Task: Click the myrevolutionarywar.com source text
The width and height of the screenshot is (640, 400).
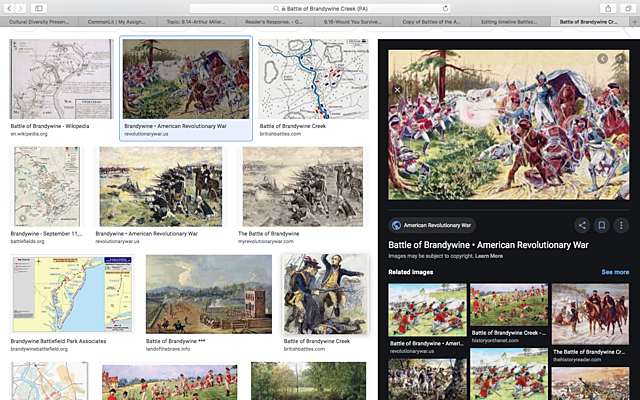Action: (266, 241)
